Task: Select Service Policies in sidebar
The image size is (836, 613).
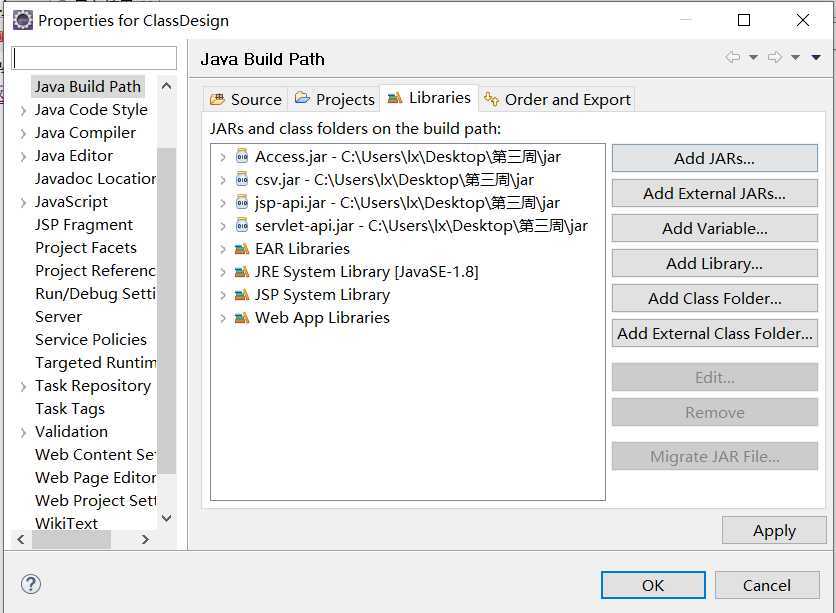Action: click(x=91, y=340)
